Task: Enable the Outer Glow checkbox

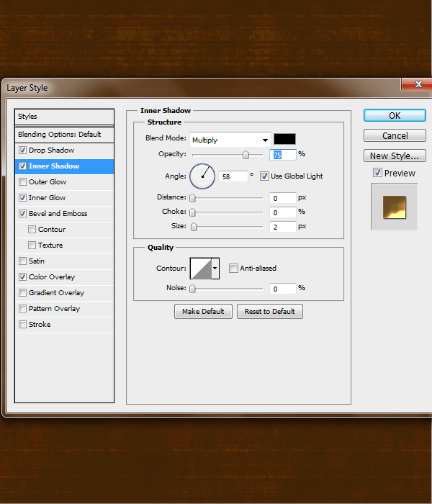Action: [22, 182]
